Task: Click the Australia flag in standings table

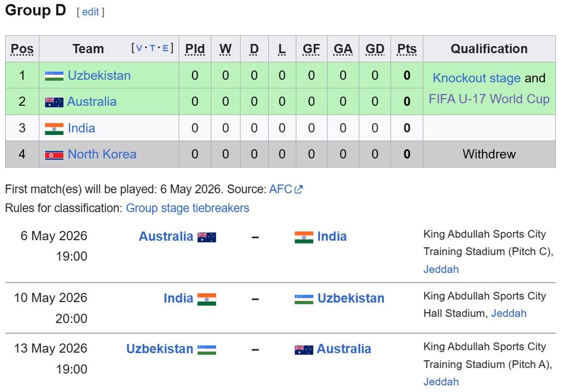Action: (54, 102)
